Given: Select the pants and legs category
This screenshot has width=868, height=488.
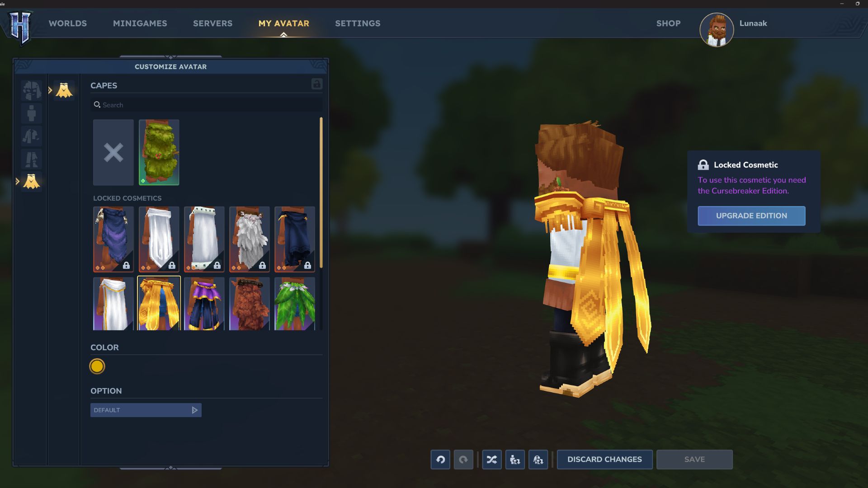Looking at the screenshot, I should tap(31, 159).
